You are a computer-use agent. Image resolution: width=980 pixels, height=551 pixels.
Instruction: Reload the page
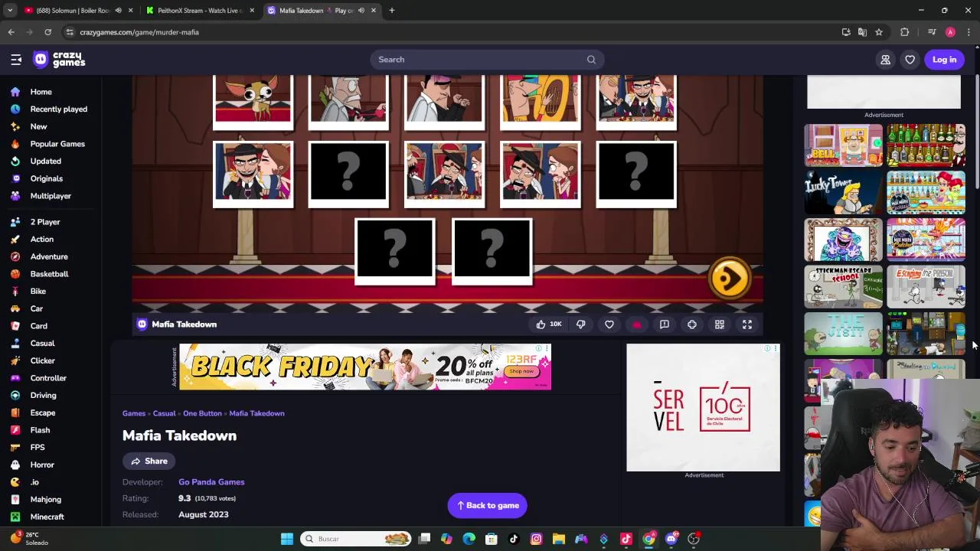(x=47, y=32)
